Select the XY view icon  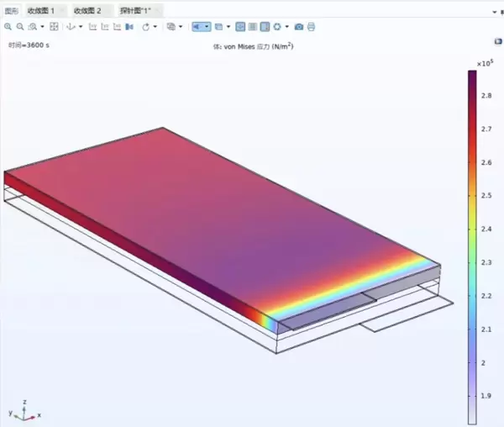93,27
